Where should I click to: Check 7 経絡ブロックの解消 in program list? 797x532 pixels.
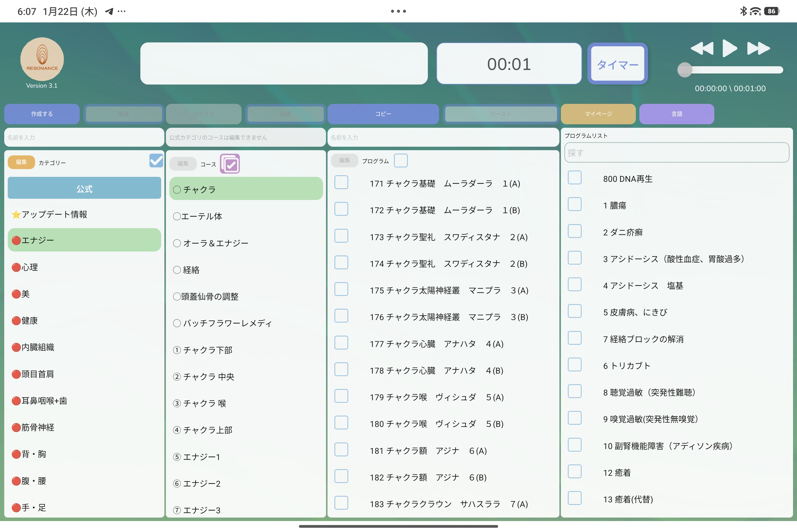click(x=575, y=338)
